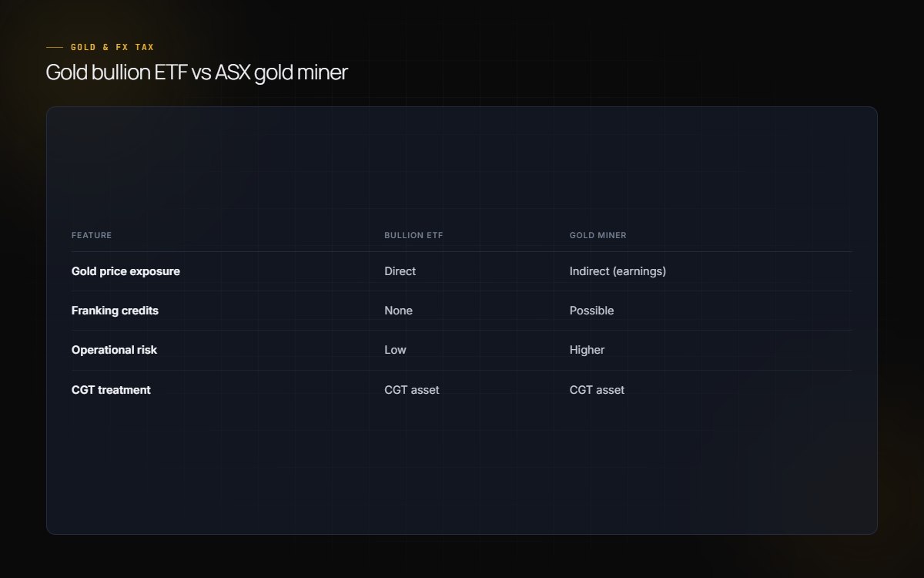The height and width of the screenshot is (578, 924).
Task: Click the 'Higher' operational risk cell
Action: tap(587, 350)
